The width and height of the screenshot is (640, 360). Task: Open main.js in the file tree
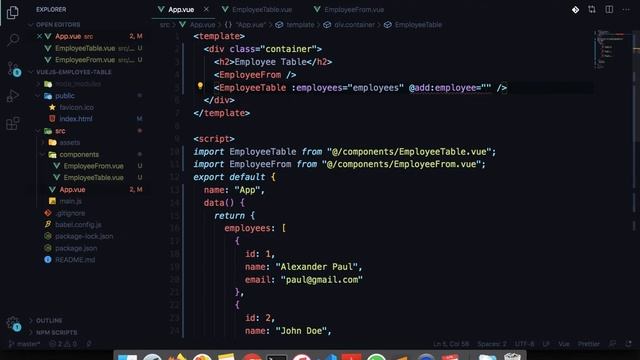70,201
